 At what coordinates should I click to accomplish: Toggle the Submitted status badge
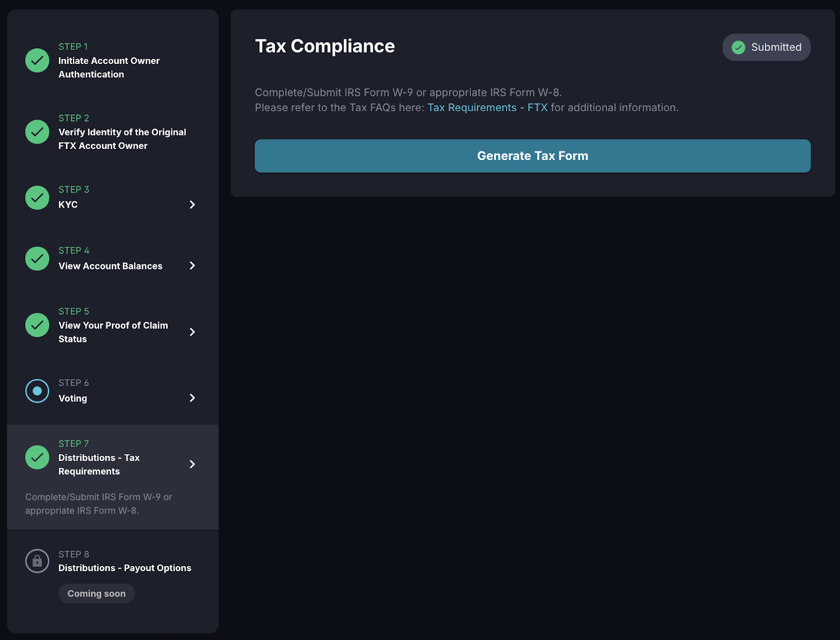tap(766, 47)
